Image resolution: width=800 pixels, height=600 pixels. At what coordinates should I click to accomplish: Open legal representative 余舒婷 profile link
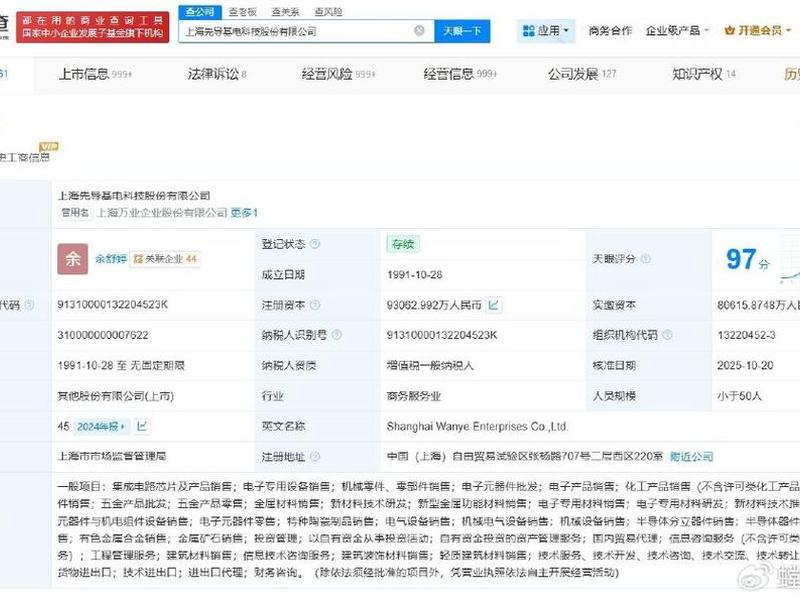pyautogui.click(x=111, y=259)
